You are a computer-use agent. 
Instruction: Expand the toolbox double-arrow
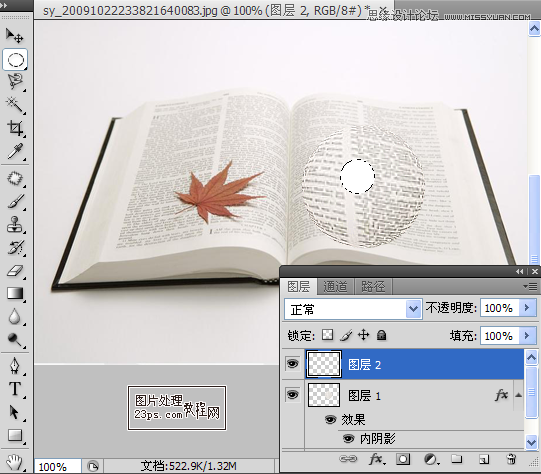4,5
